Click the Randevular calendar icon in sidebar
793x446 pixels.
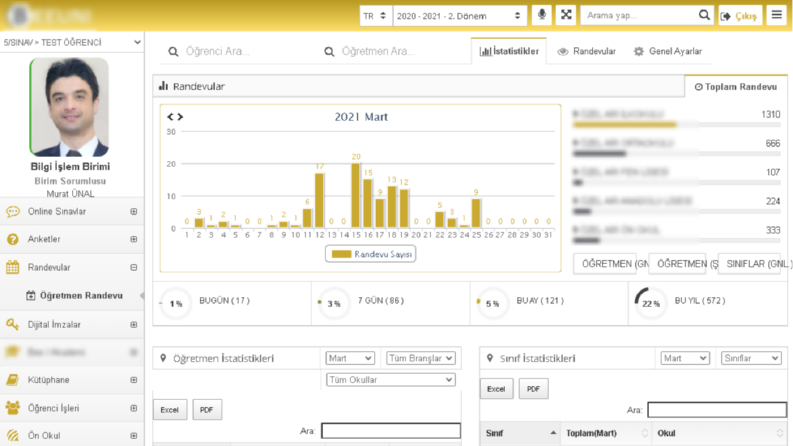pyautogui.click(x=13, y=267)
